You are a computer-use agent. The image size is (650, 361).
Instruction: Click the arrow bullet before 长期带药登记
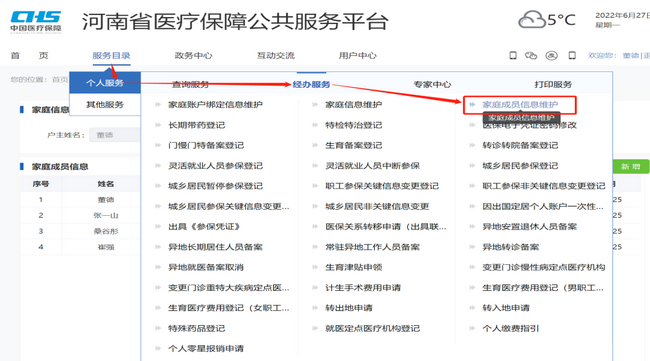158,125
